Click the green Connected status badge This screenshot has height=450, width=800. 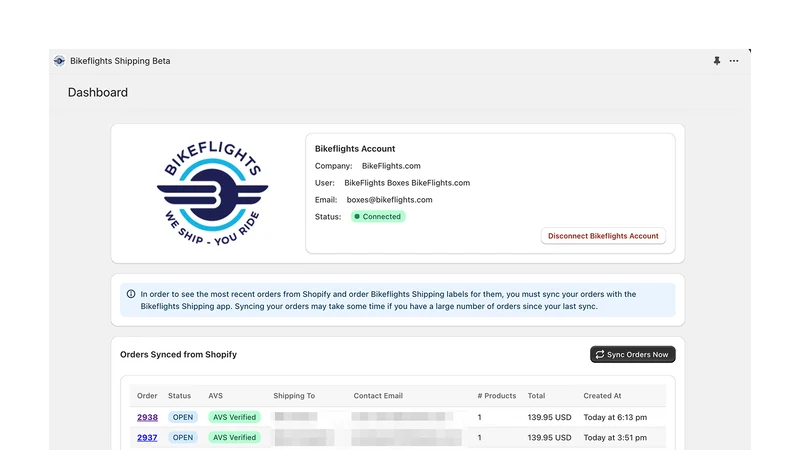pyautogui.click(x=378, y=216)
